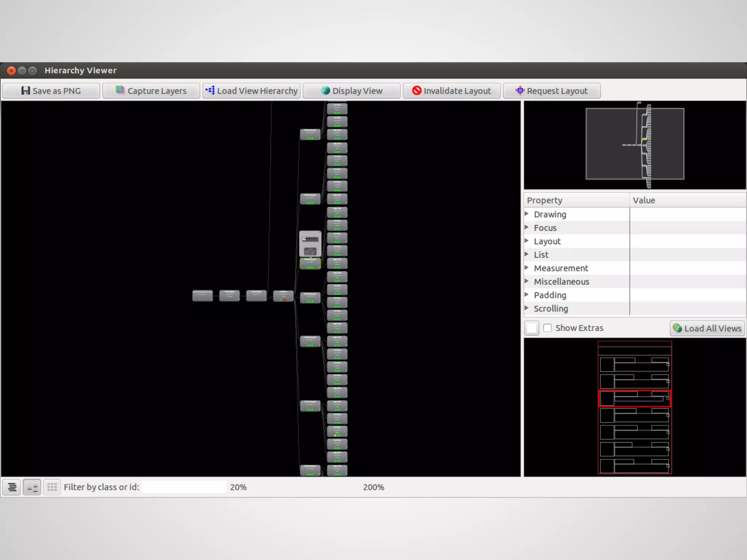Enable the Show Extras checkbox
This screenshot has height=560, width=747.
click(547, 328)
